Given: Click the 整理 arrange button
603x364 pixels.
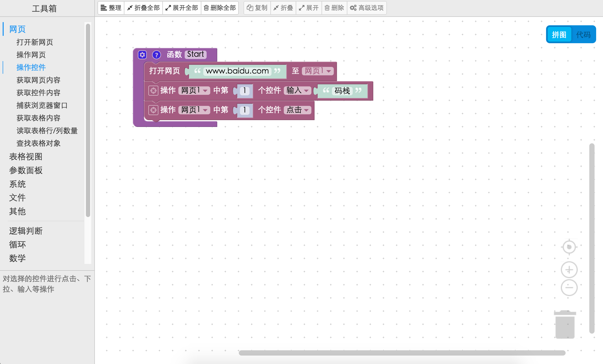Looking at the screenshot, I should [x=111, y=8].
